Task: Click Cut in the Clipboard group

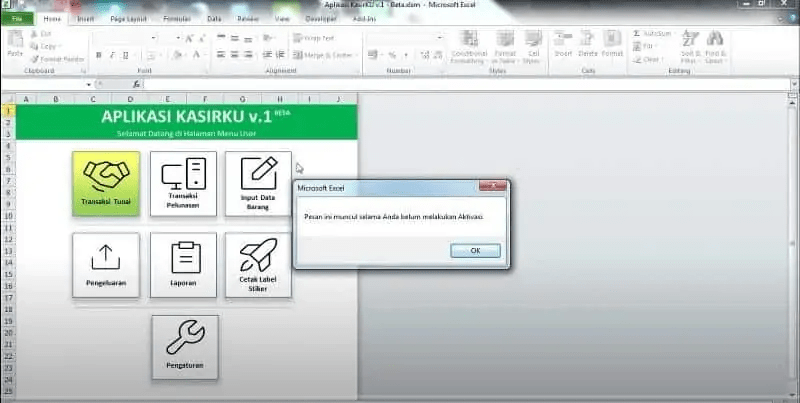Action: pos(41,34)
